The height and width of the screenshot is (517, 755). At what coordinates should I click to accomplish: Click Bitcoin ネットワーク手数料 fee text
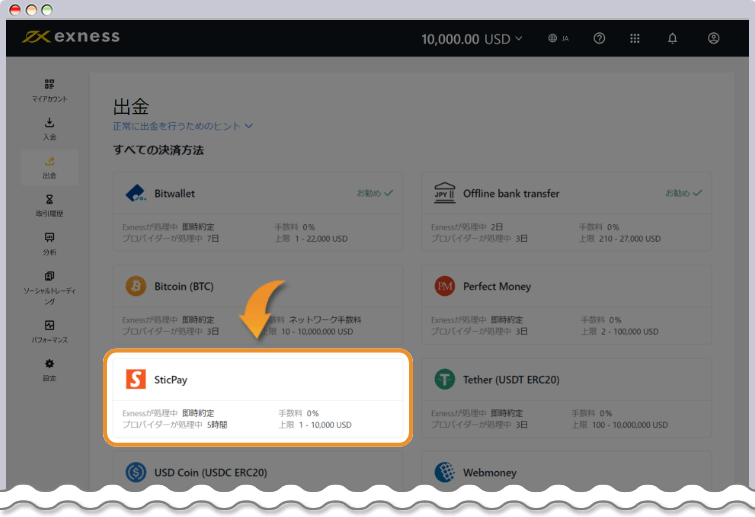point(325,320)
